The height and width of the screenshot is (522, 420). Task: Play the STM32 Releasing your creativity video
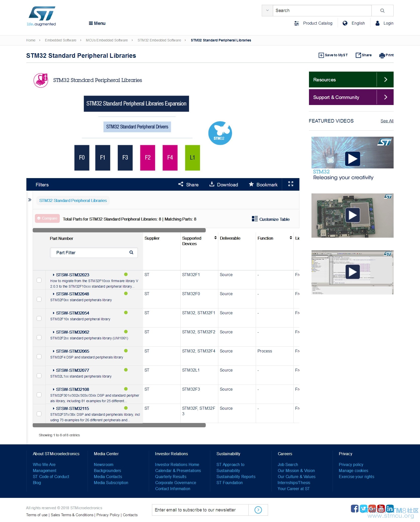(x=352, y=159)
